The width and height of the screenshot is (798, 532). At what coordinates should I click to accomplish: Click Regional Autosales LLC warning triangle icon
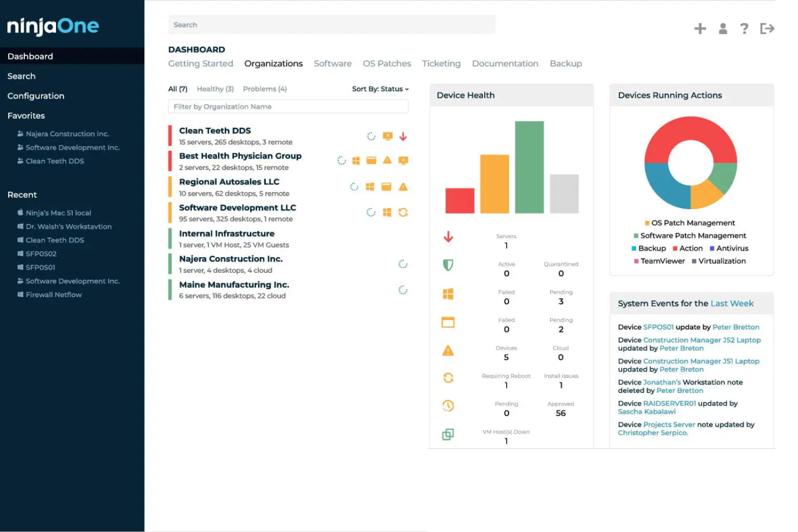point(403,186)
